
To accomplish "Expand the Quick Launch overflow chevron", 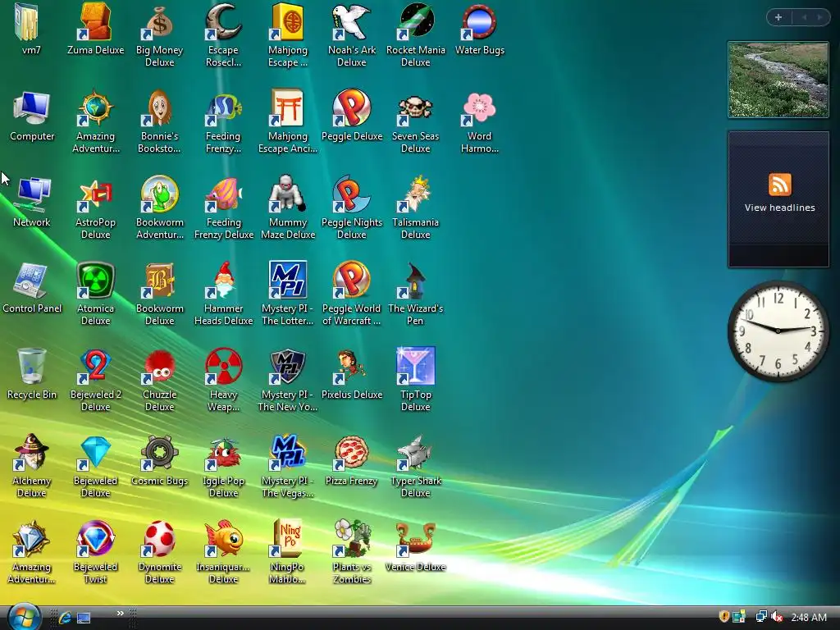I will click(x=120, y=613).
